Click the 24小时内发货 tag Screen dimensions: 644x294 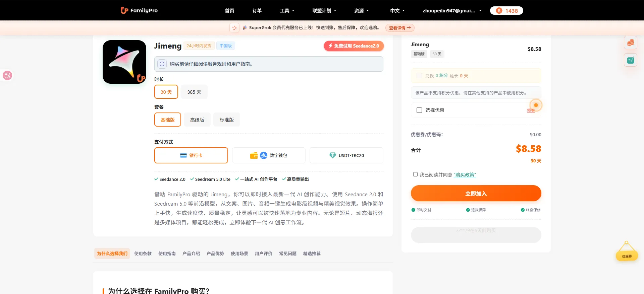[x=199, y=46]
